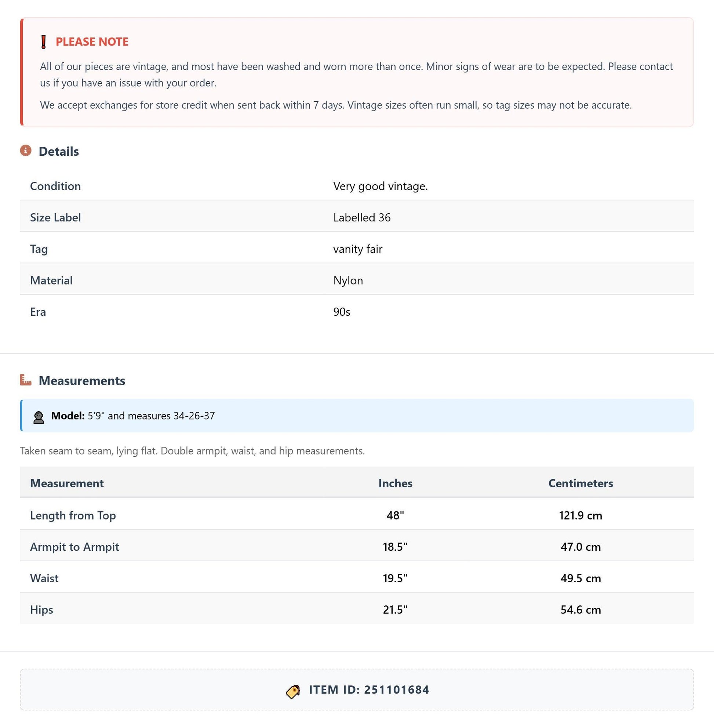Click the red exclamation mark icon

point(44,41)
